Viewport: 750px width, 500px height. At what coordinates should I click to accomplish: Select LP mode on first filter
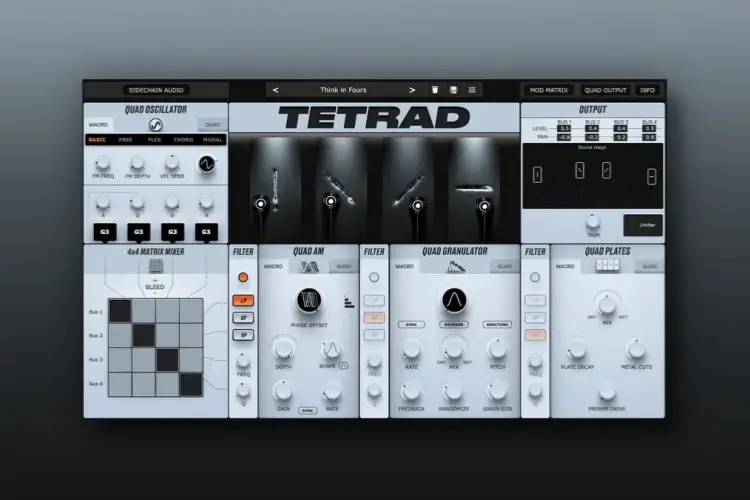(243, 300)
